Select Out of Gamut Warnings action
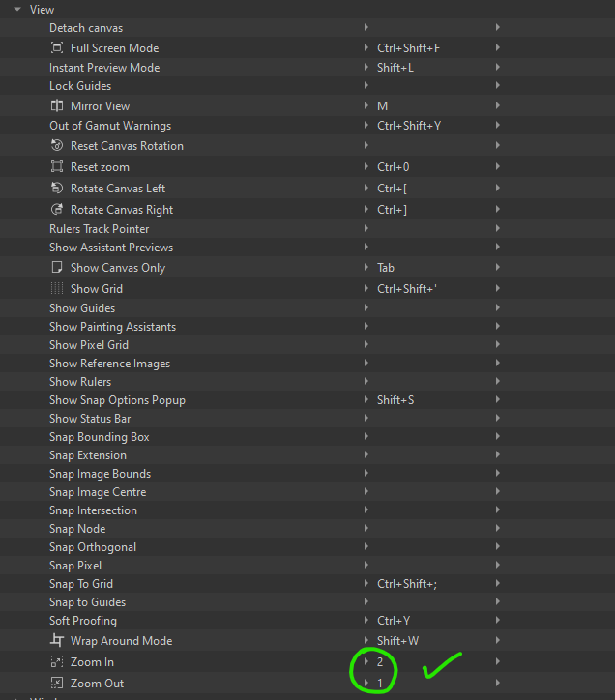 tap(110, 126)
